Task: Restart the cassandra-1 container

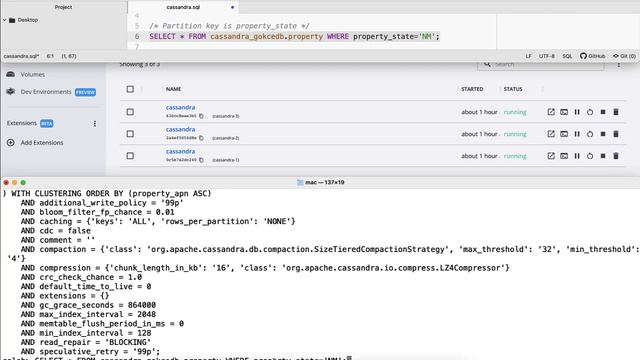Action: 590,156
